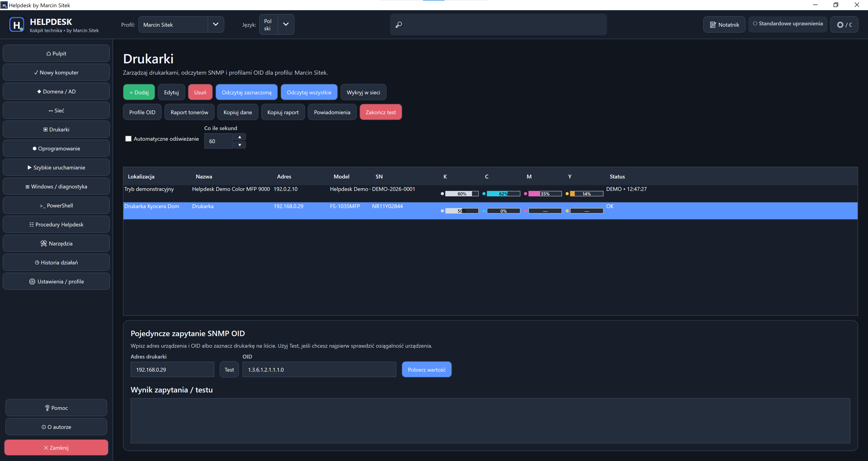Increase the refresh seconds value
Screen dimensions: 868x461
click(240, 137)
